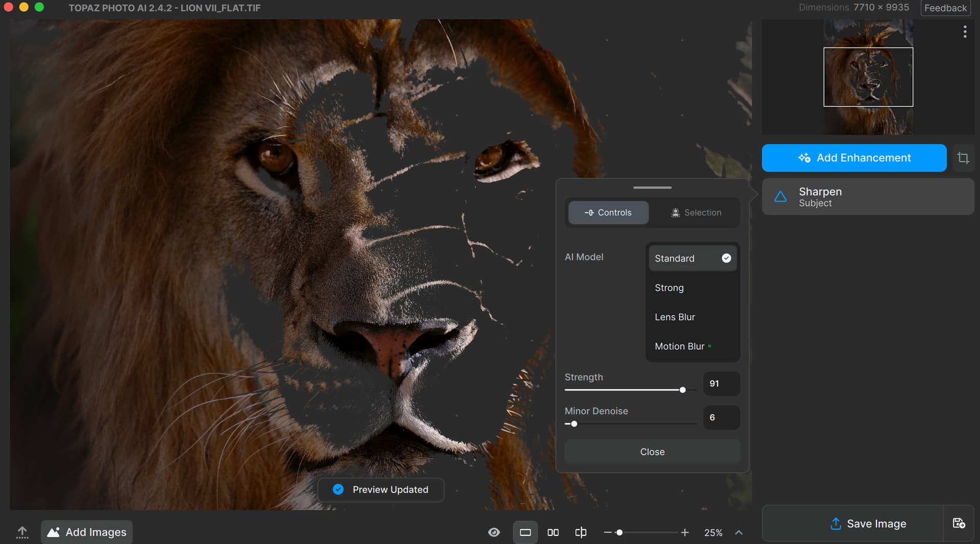Image resolution: width=980 pixels, height=544 pixels.
Task: Expand the chevron next to zoom percentage
Action: pyautogui.click(x=739, y=532)
